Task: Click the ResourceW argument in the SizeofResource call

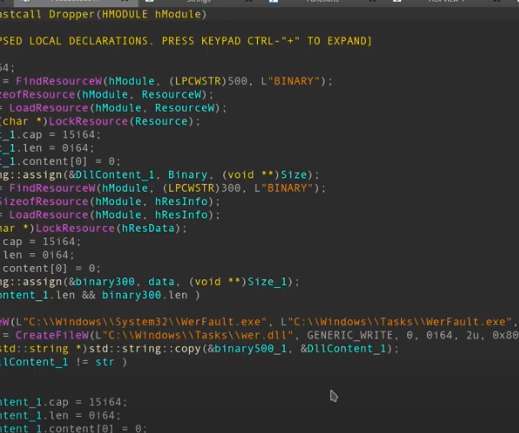Action: click(171, 95)
